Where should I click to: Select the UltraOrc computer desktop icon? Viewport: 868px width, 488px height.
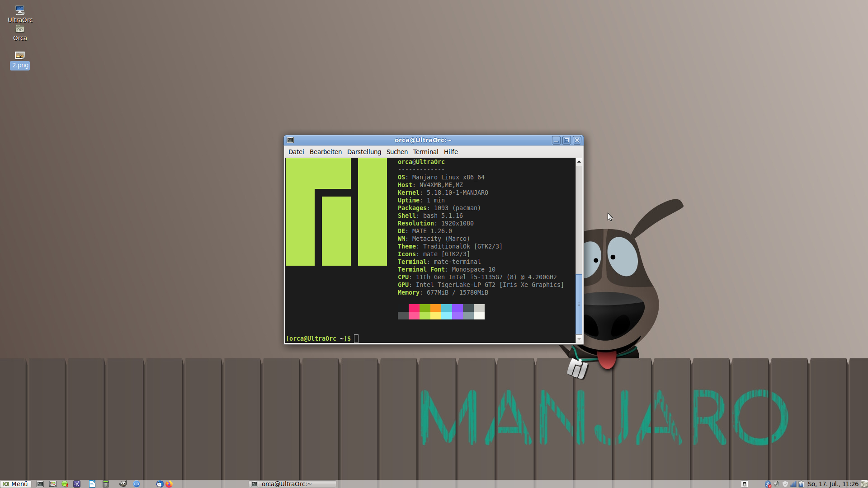pyautogui.click(x=20, y=14)
